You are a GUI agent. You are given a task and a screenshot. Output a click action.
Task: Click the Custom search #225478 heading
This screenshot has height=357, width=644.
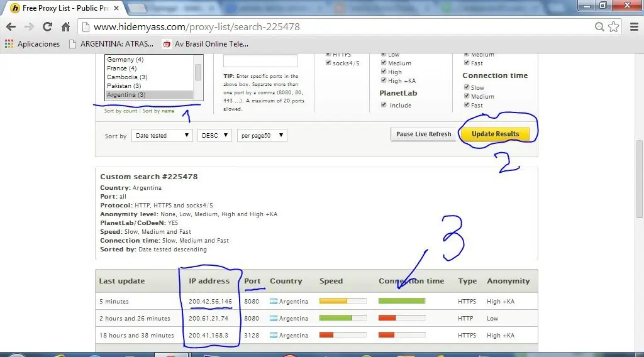click(x=148, y=177)
